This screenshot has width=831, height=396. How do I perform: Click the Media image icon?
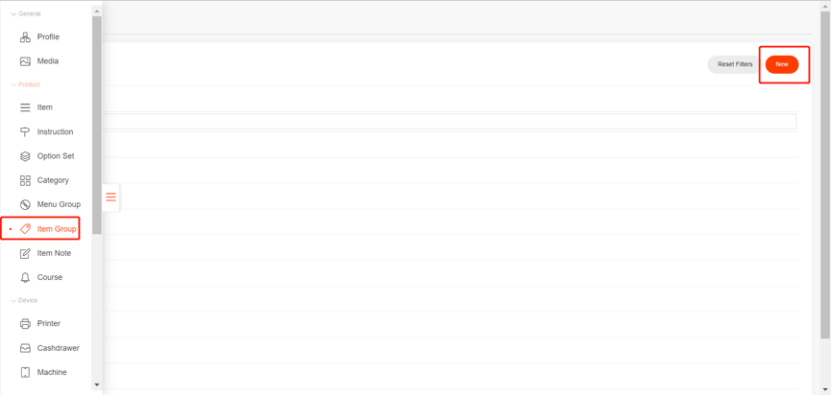coord(25,61)
